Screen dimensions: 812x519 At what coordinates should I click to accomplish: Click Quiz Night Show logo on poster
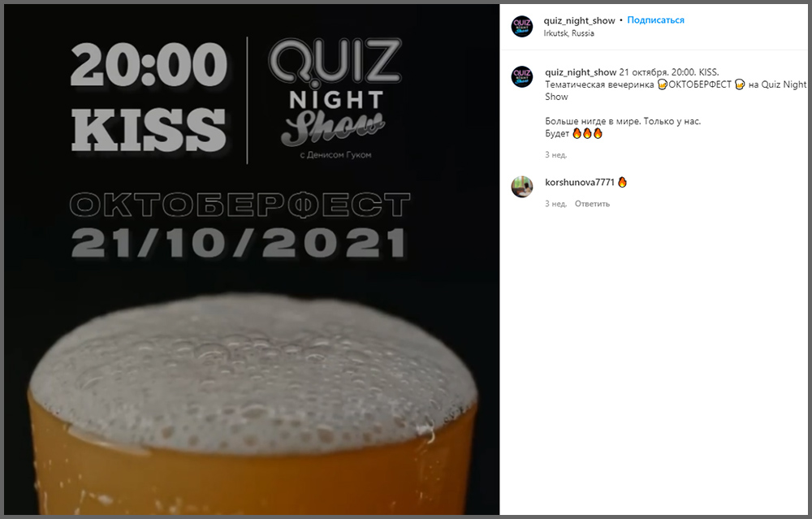335,97
